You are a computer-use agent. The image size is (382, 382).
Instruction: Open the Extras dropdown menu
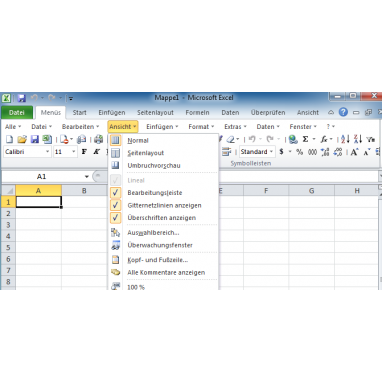click(235, 127)
